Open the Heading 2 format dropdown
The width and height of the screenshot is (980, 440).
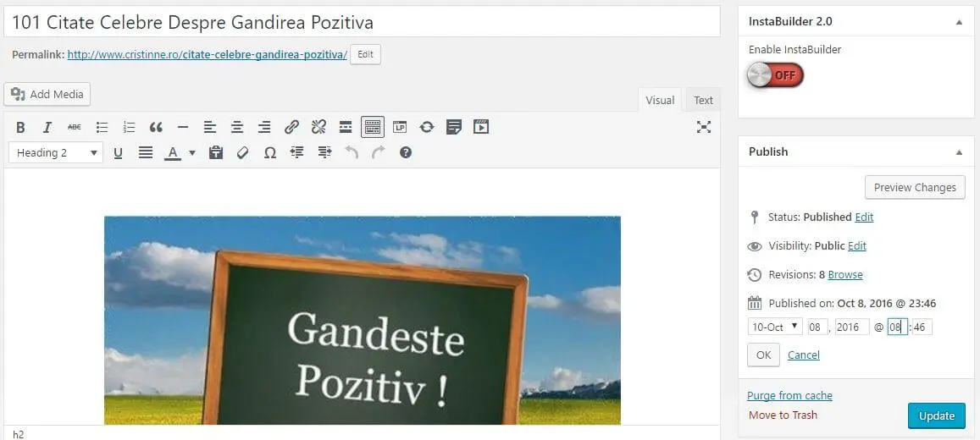[56, 153]
